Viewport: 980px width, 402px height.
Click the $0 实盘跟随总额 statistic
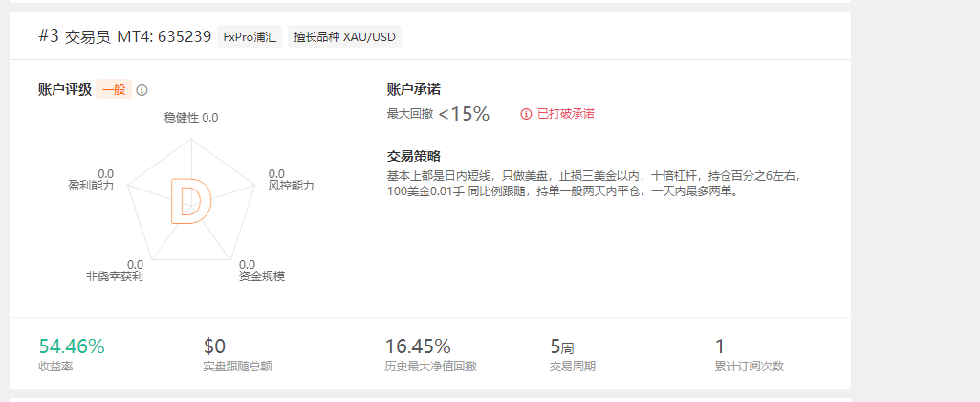(237, 354)
